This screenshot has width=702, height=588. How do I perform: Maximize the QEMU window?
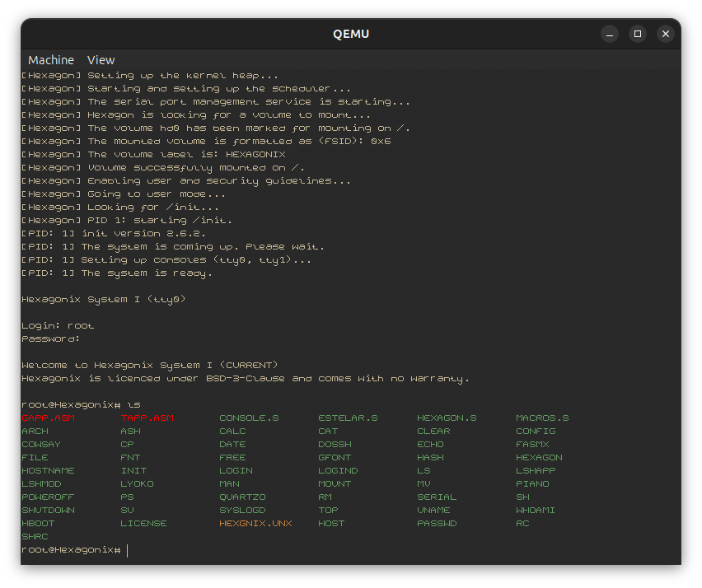638,34
